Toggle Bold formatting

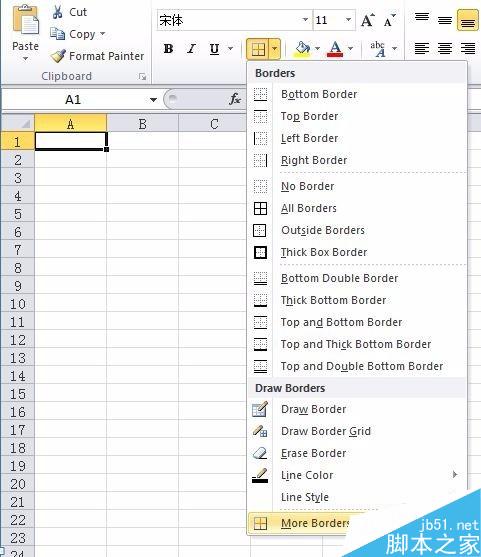[168, 49]
